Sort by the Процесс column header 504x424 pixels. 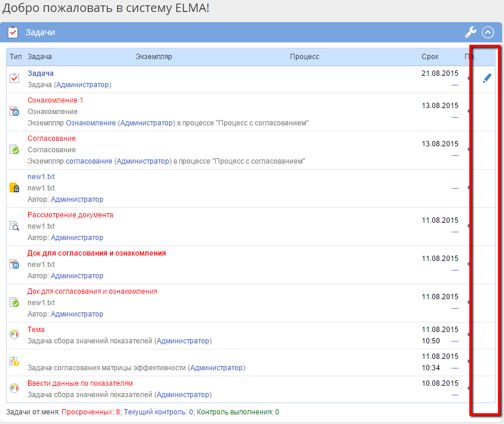point(304,57)
